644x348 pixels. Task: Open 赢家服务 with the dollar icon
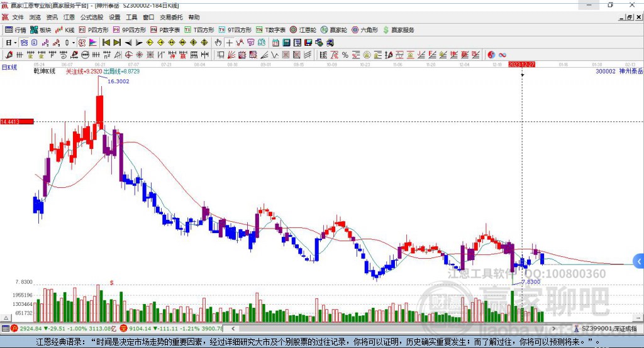click(398, 30)
